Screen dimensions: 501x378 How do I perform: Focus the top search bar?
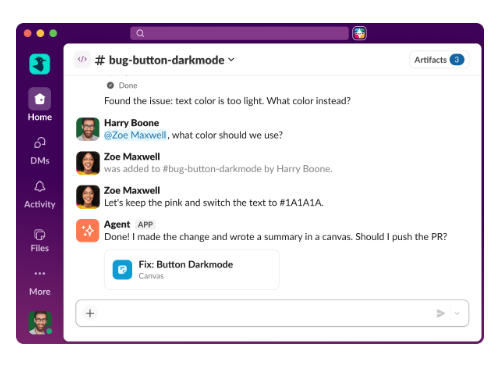click(x=239, y=33)
